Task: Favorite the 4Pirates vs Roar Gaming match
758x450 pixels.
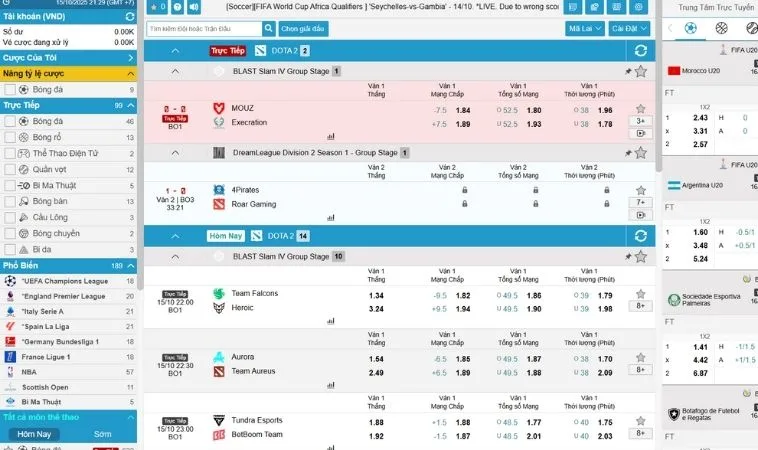Action: [641, 190]
